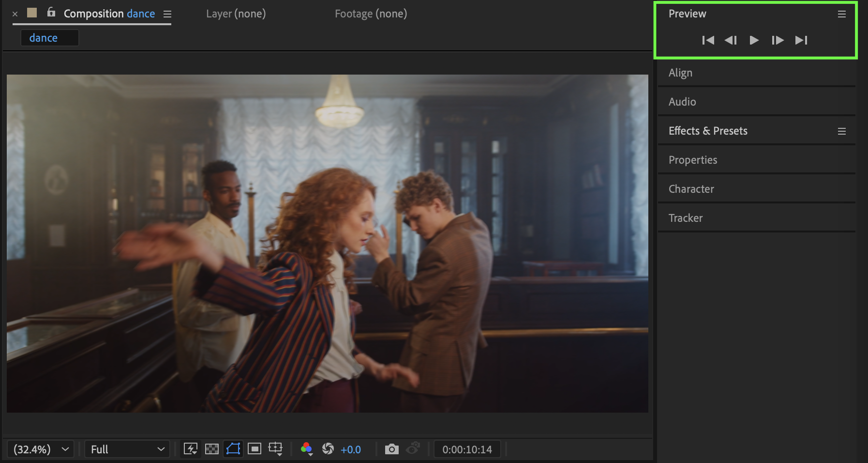Open grid and guide options dropdown

click(275, 449)
